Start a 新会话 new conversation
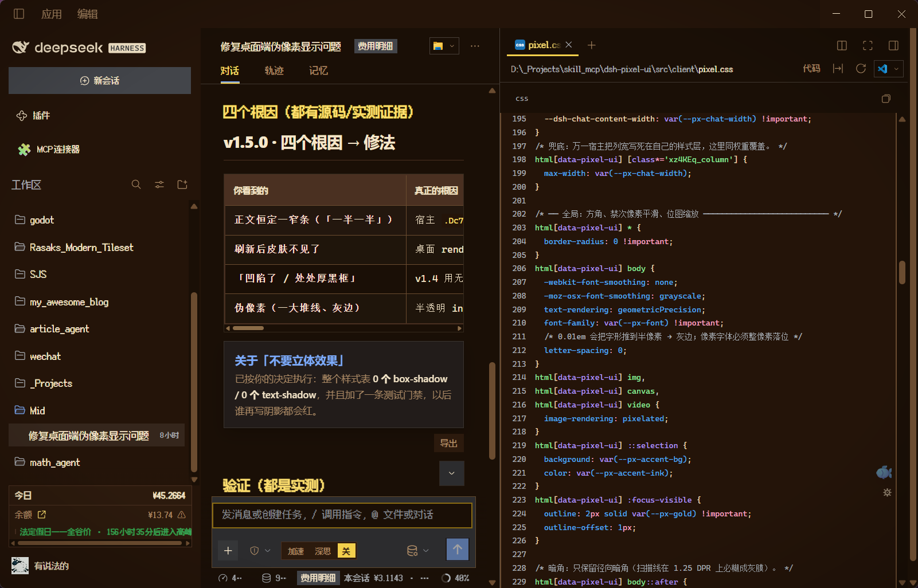 [100, 80]
